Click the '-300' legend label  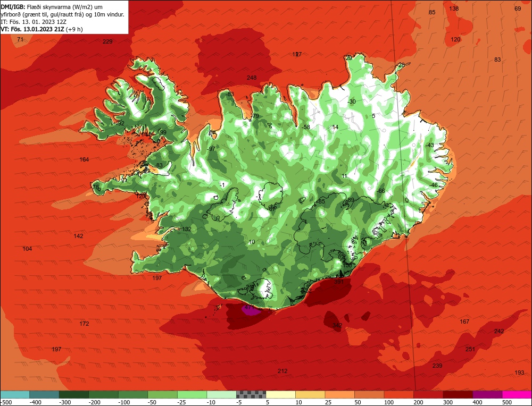[65, 402]
